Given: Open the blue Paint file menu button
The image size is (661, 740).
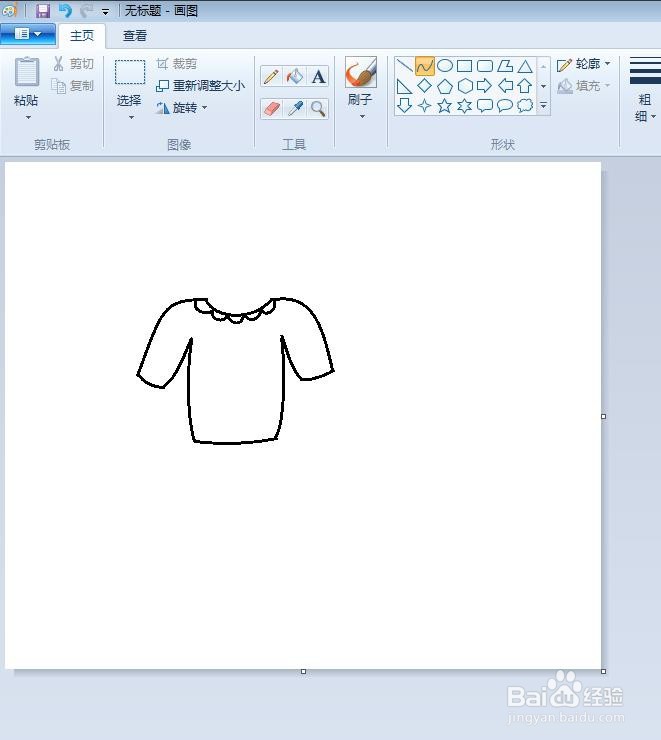Looking at the screenshot, I should (28, 34).
